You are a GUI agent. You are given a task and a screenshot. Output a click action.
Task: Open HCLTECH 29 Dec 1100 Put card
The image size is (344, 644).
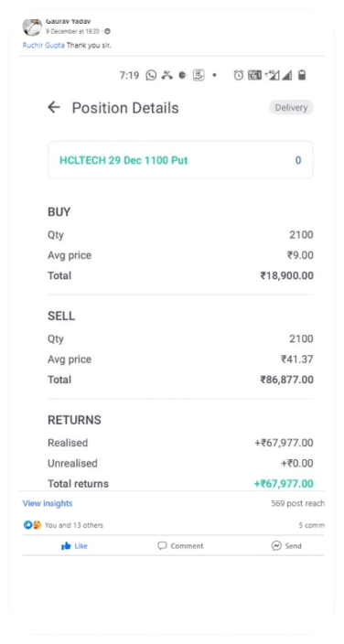click(180, 160)
